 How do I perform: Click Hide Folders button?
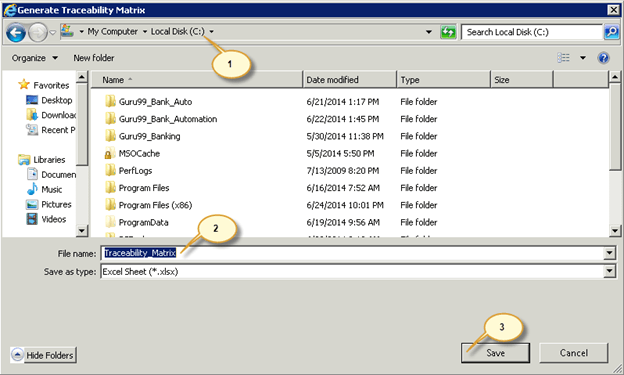(43, 355)
